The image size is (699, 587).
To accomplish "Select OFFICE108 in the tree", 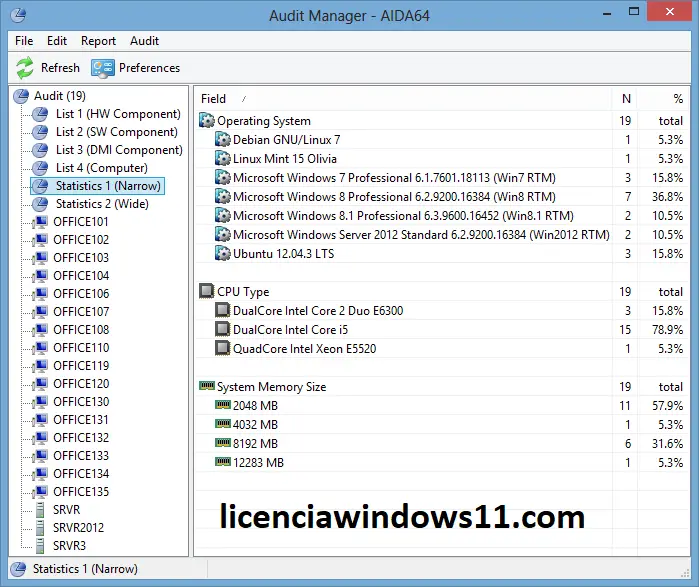I will click(x=81, y=330).
